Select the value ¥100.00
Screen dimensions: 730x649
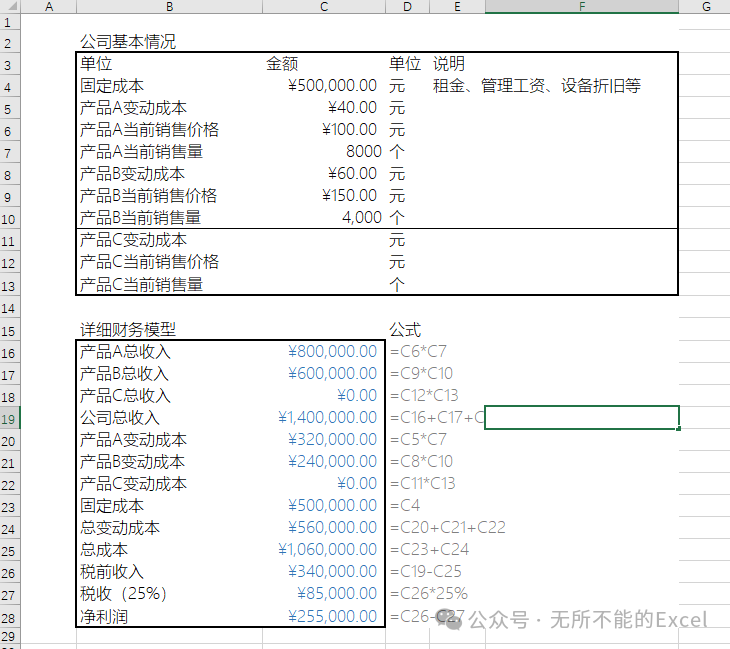(x=350, y=129)
